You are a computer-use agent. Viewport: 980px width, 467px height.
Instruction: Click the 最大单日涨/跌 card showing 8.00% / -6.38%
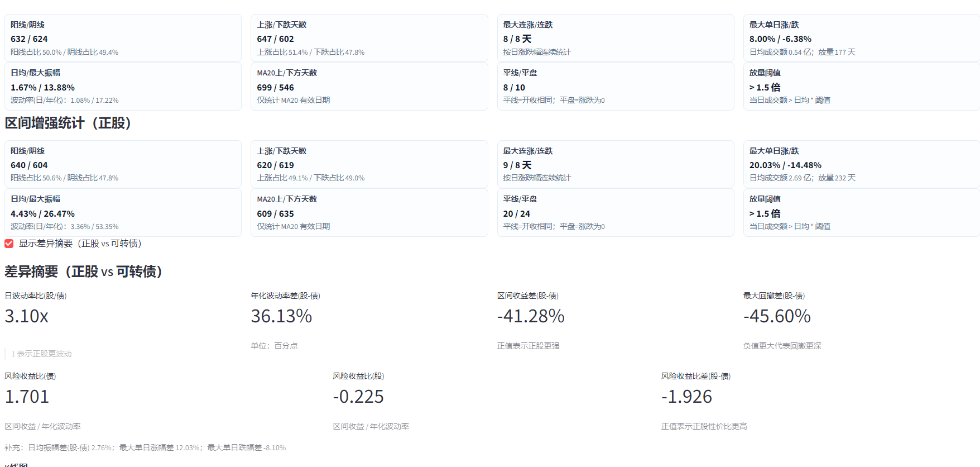pos(861,38)
